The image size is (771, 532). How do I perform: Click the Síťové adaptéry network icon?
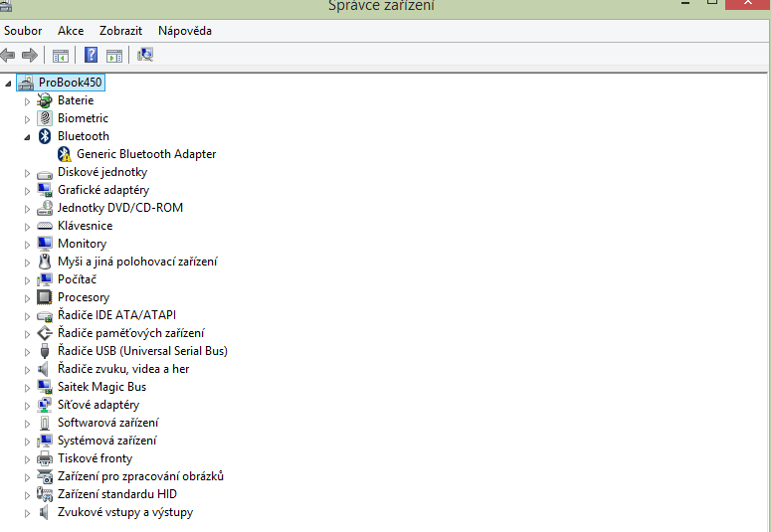tap(45, 405)
